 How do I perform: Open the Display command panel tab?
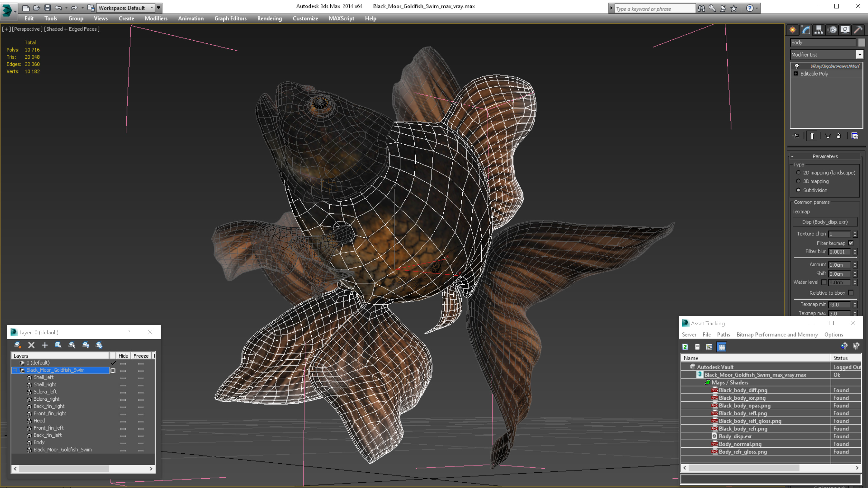click(x=845, y=30)
